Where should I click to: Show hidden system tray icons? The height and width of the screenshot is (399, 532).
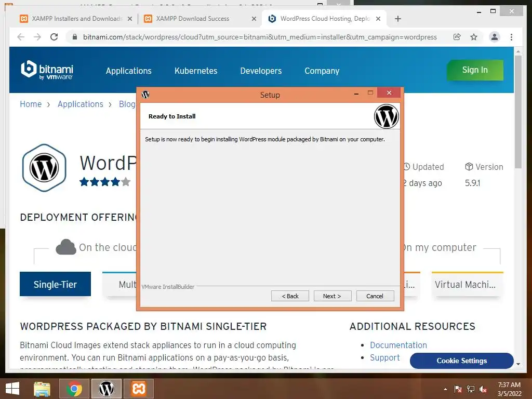tap(445, 389)
